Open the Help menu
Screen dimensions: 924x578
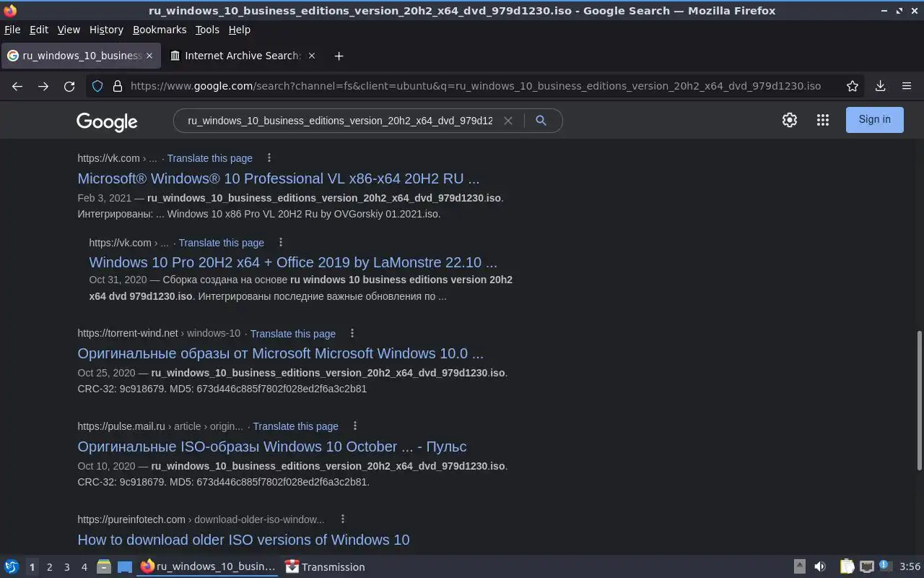pyautogui.click(x=239, y=30)
